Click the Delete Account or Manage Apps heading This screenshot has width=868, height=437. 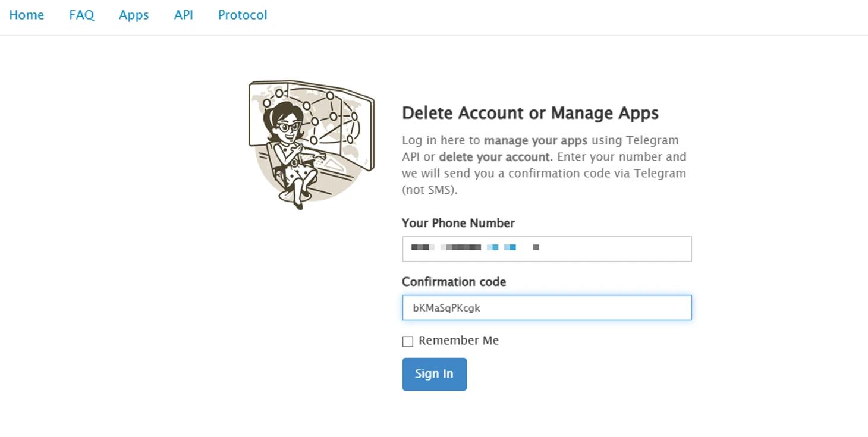pyautogui.click(x=530, y=113)
